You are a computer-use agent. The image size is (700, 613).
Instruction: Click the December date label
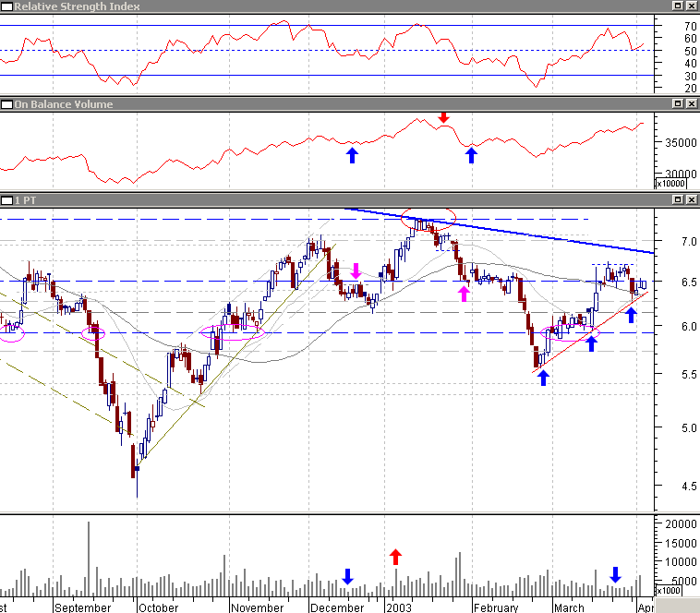tap(337, 607)
